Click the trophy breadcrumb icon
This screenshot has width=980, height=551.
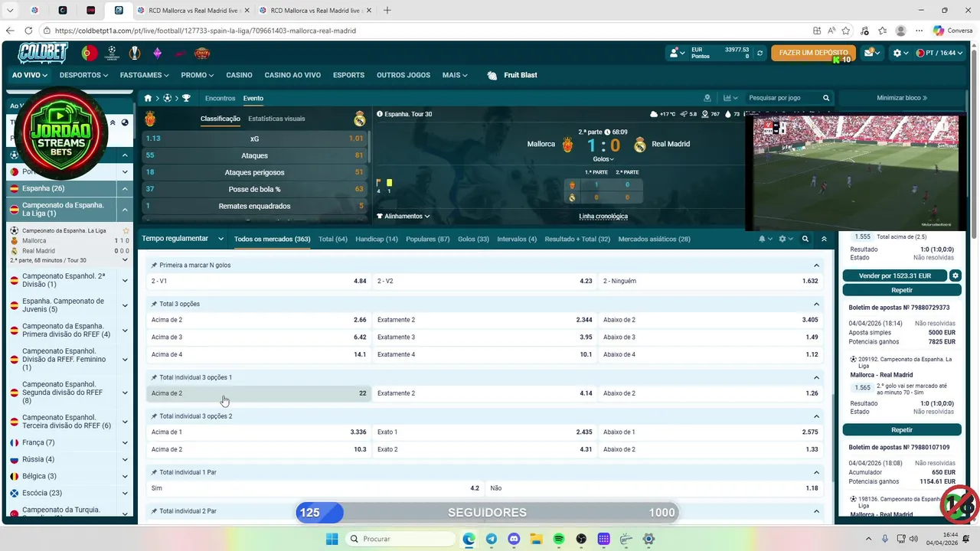(x=186, y=98)
